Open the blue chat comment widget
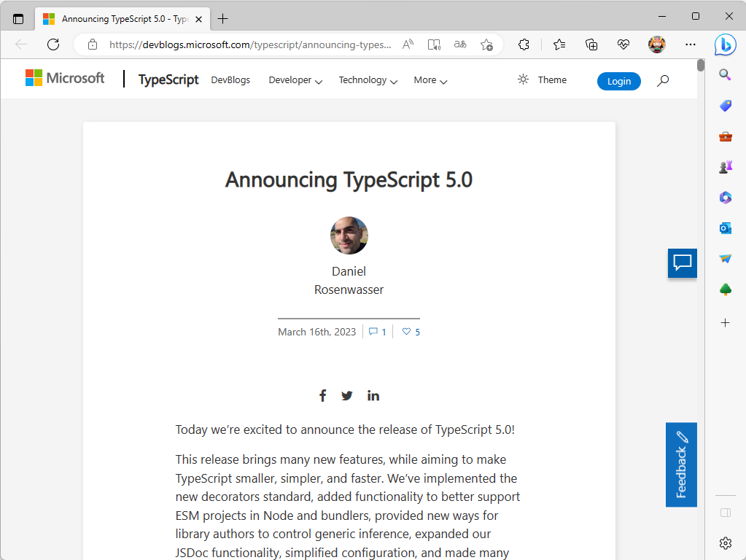Image resolution: width=746 pixels, height=560 pixels. click(683, 263)
